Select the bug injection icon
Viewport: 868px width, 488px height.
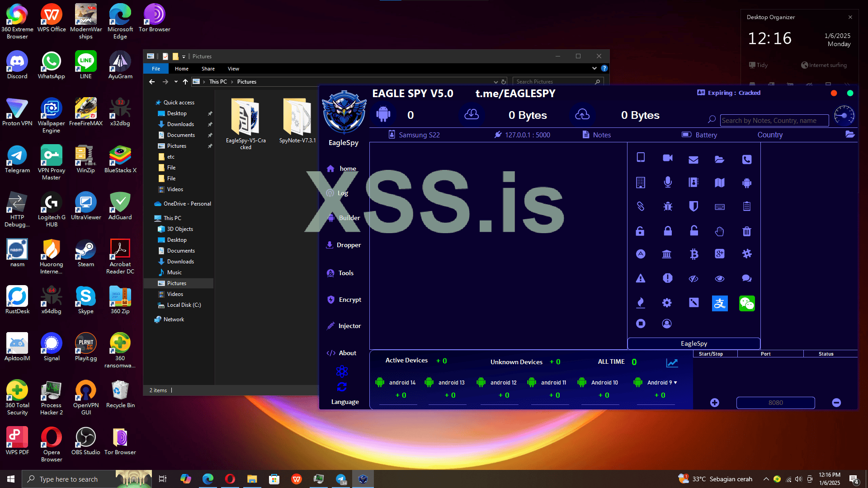point(668,206)
